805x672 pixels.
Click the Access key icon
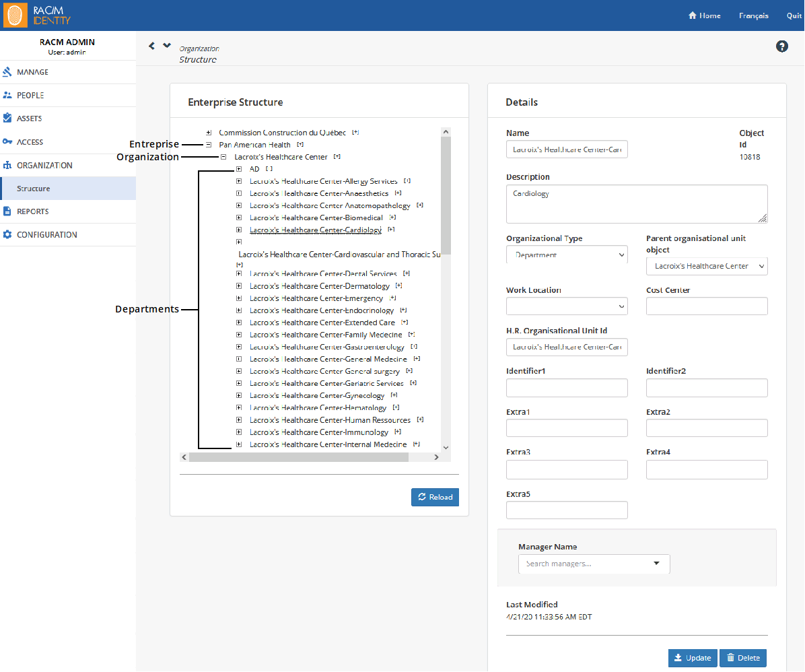(7, 142)
